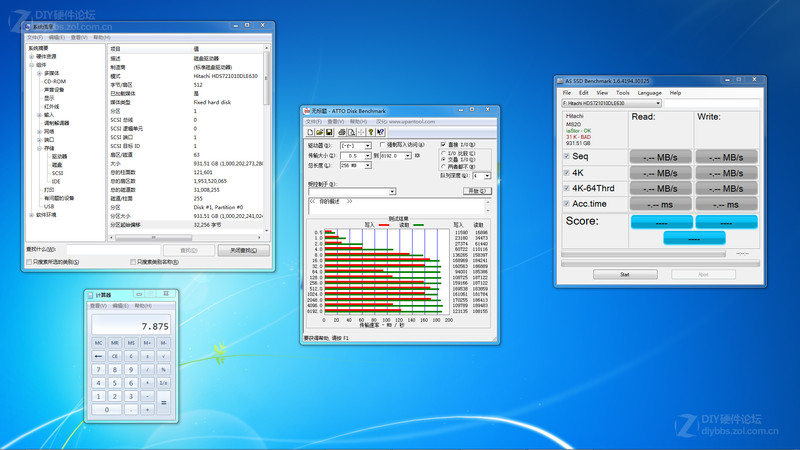The width and height of the screenshot is (800, 450).
Task: Click the context help arrow icon in ATTO
Action: pyautogui.click(x=381, y=132)
